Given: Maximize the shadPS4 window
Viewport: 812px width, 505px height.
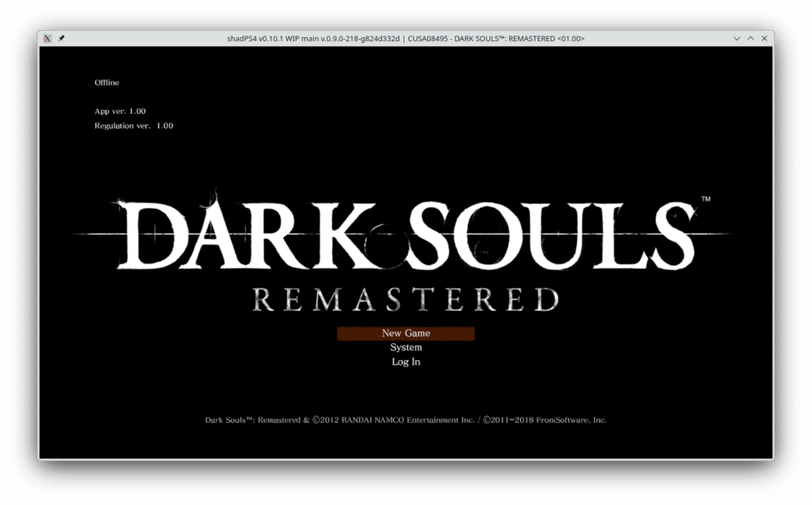Looking at the screenshot, I should point(750,38).
